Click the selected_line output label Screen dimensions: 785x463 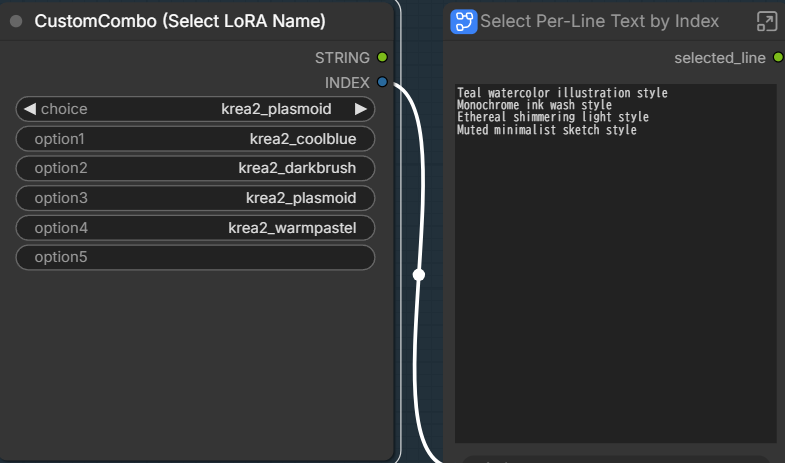tap(719, 58)
